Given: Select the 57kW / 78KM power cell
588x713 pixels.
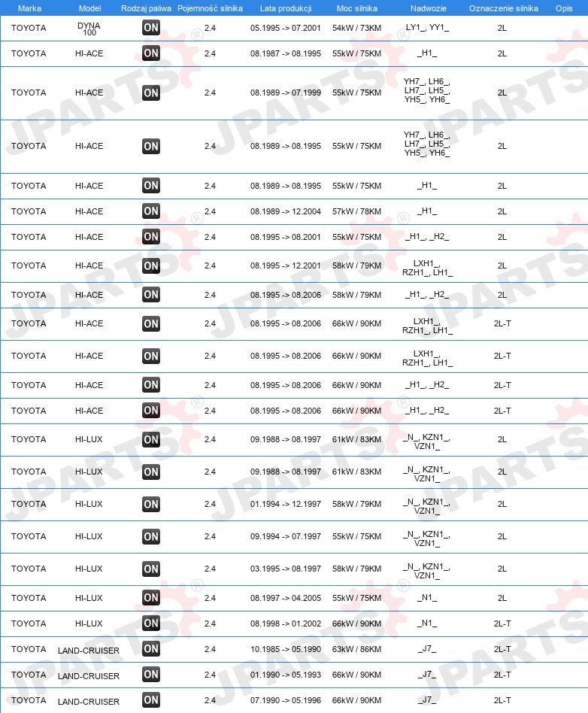Looking at the screenshot, I should click(356, 211).
